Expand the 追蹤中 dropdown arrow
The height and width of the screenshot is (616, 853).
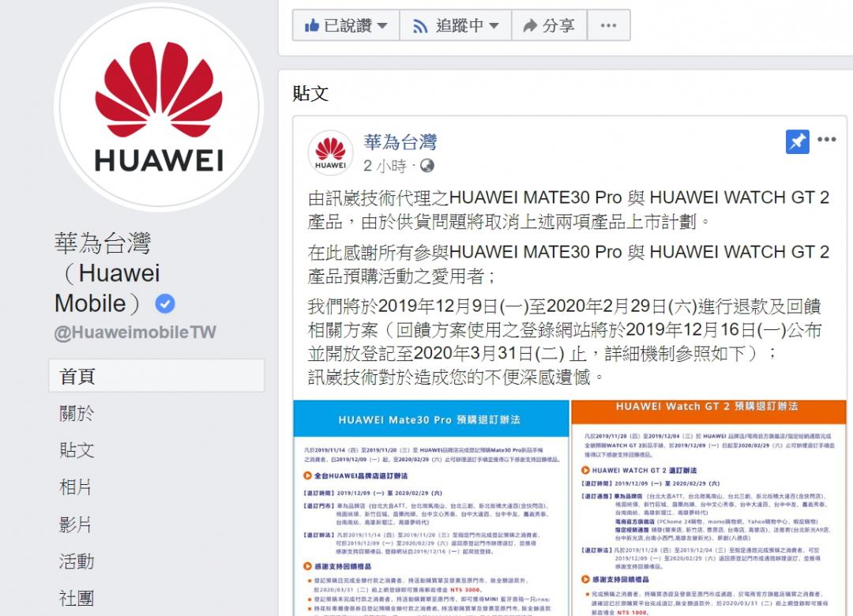point(494,25)
